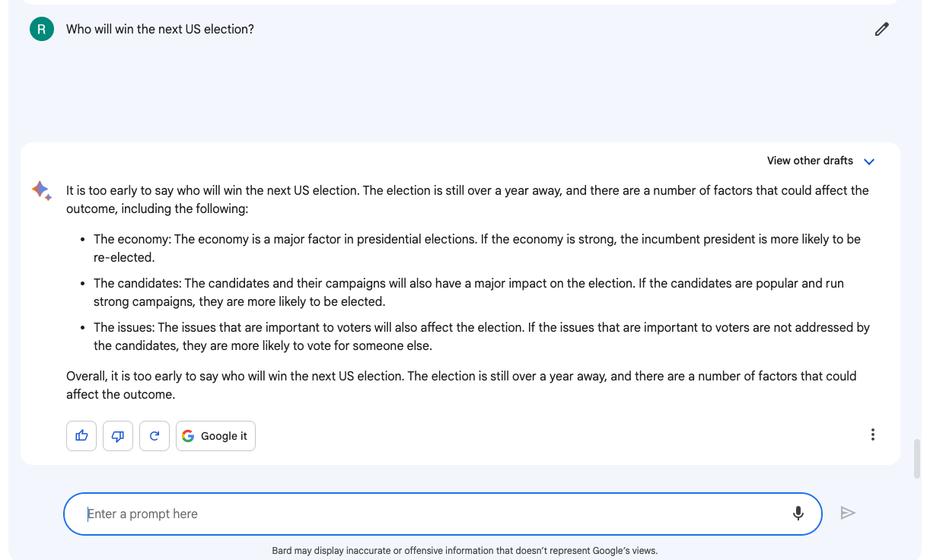Click the prompt text about US election
The image size is (927, 560).
click(x=160, y=29)
